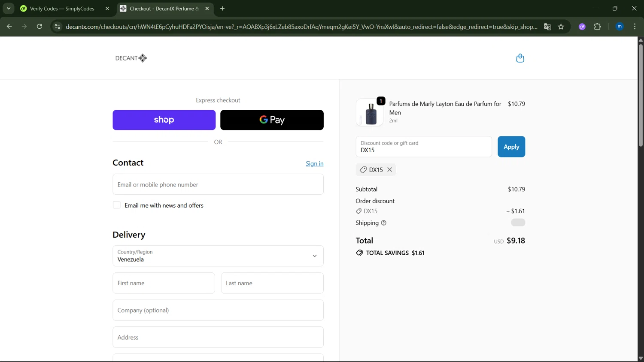
Task: Go forward in browser history
Action: point(24,27)
